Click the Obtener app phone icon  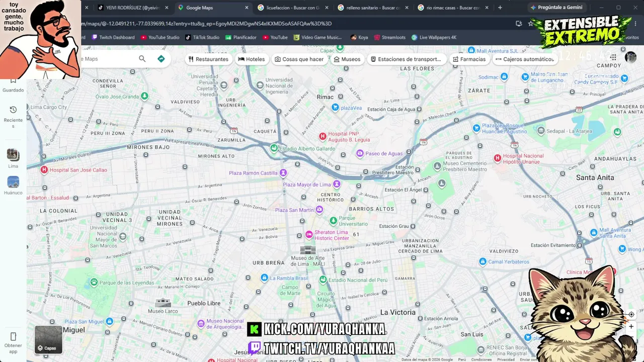[x=13, y=336]
